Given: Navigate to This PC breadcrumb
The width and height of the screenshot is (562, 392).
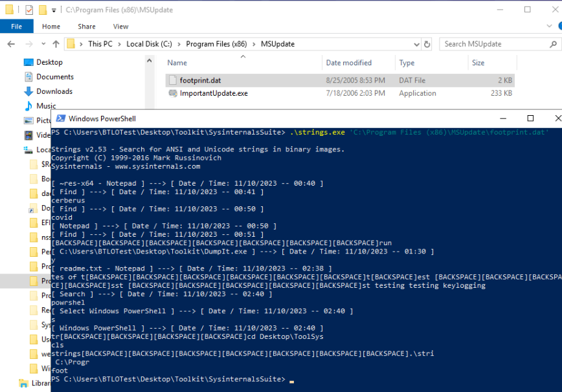Looking at the screenshot, I should (x=100, y=44).
